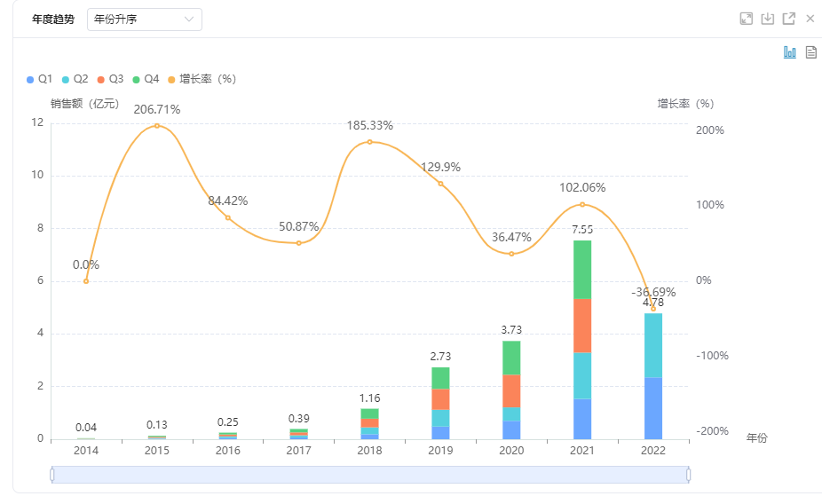Close the 年度趋势 panel
822x504 pixels.
pos(810,19)
